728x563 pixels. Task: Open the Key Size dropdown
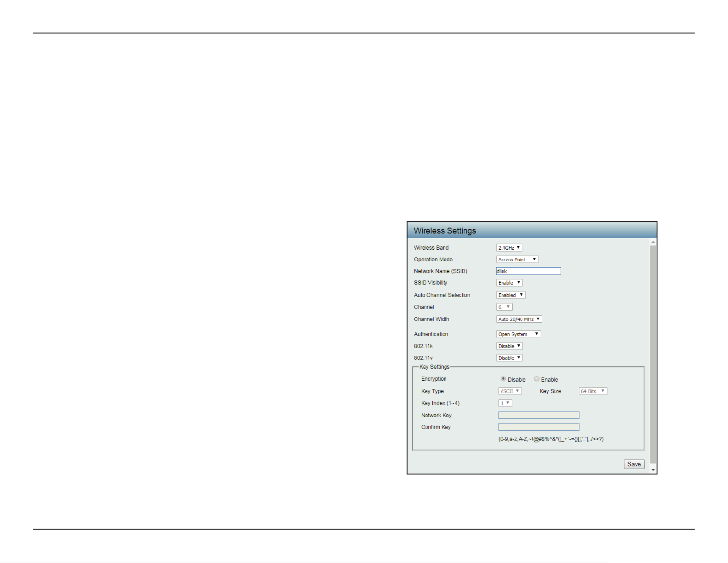point(593,391)
